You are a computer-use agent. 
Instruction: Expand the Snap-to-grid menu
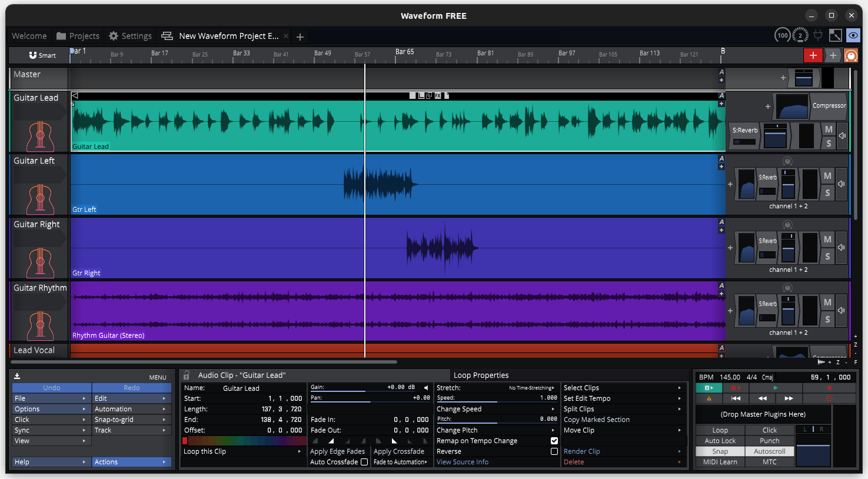131,420
